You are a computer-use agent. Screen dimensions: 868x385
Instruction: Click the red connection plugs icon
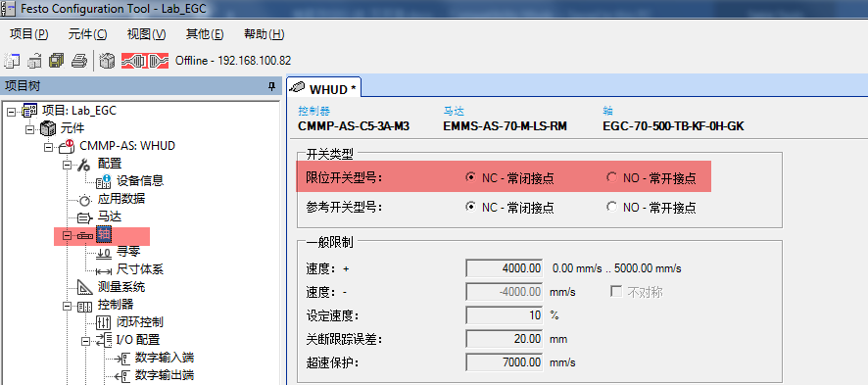tap(144, 61)
